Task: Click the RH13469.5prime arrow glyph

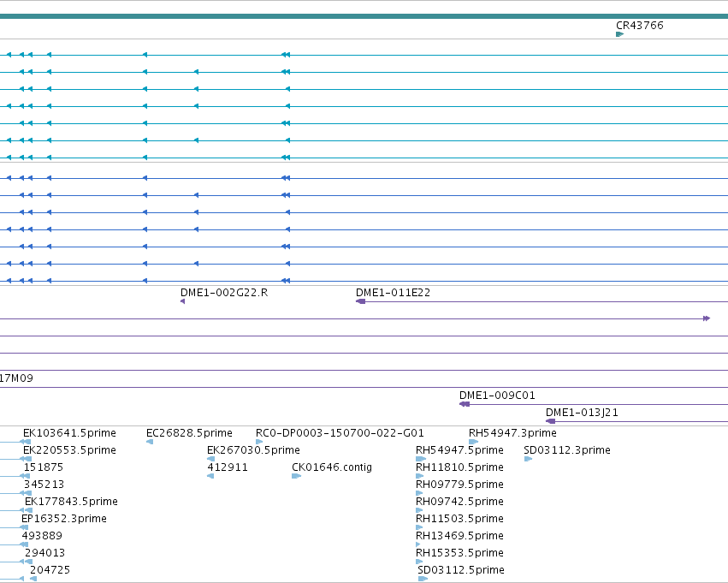Action: 417,544
